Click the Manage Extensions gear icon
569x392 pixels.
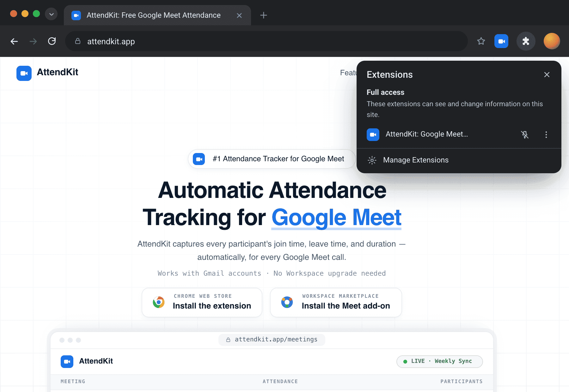(x=372, y=160)
